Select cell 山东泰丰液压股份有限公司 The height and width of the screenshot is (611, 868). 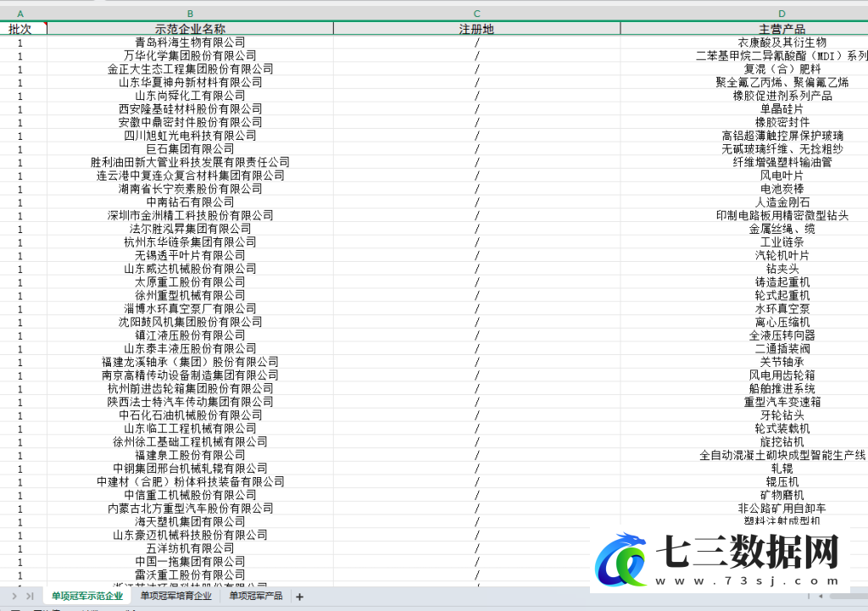pos(190,348)
